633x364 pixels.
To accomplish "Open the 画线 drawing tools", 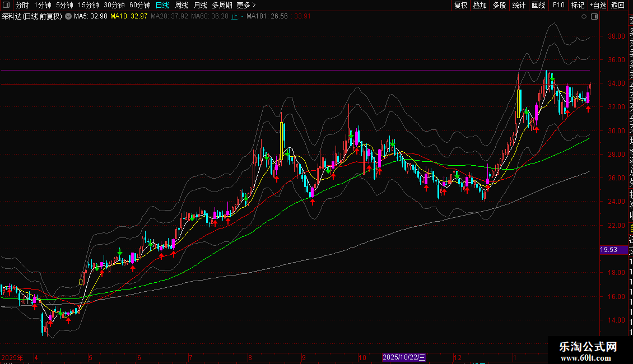I will 538,5.
